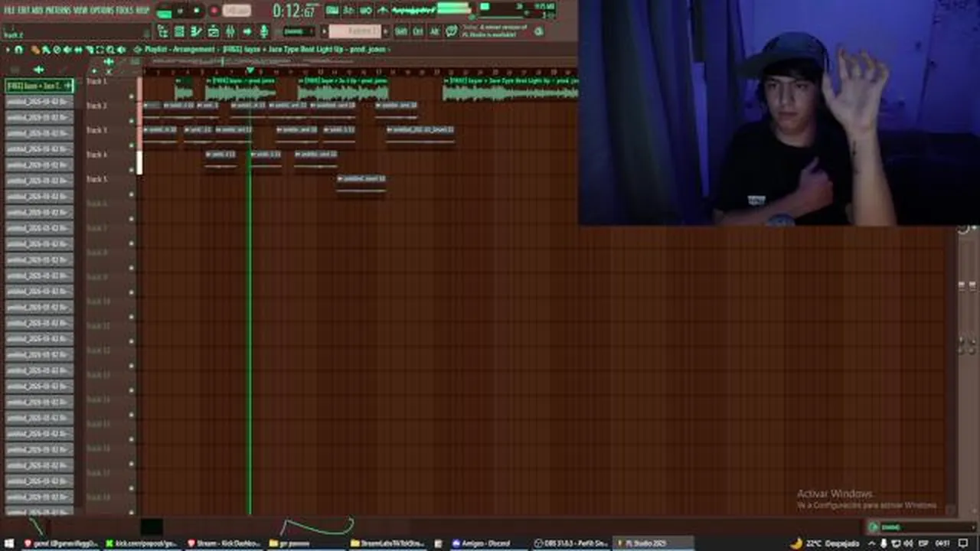Open the Piano roll view icon
This screenshot has height=551, width=980.
[195, 31]
